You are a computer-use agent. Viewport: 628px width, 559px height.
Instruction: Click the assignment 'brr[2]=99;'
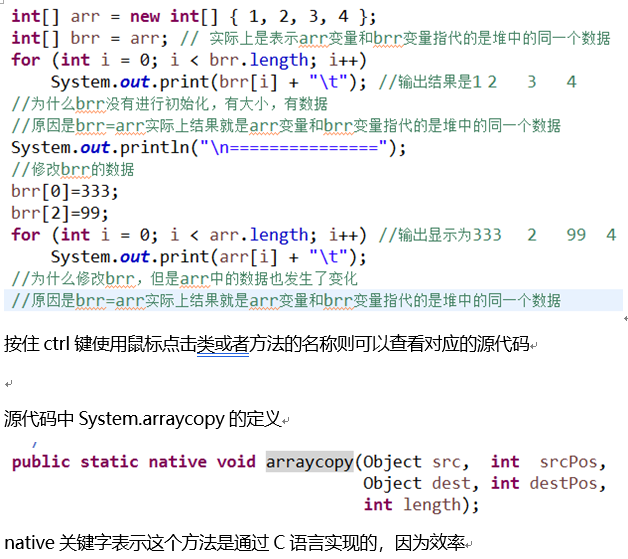point(60,213)
